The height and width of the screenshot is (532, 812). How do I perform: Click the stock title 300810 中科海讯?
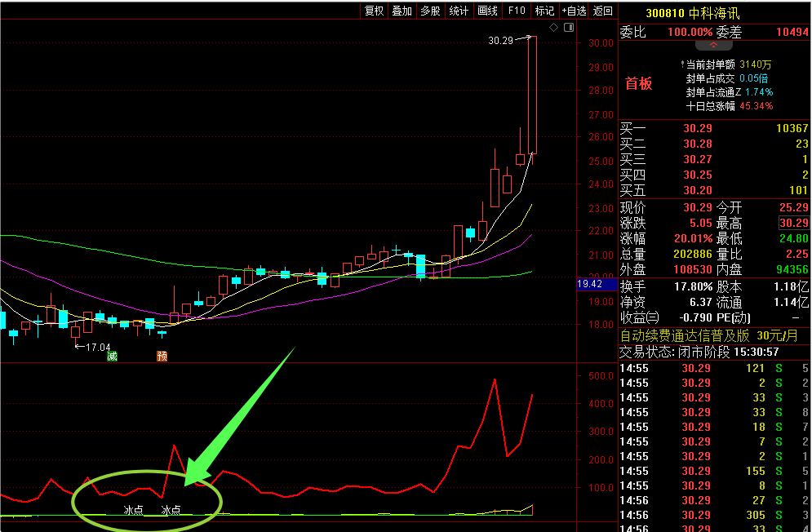pyautogui.click(x=693, y=13)
